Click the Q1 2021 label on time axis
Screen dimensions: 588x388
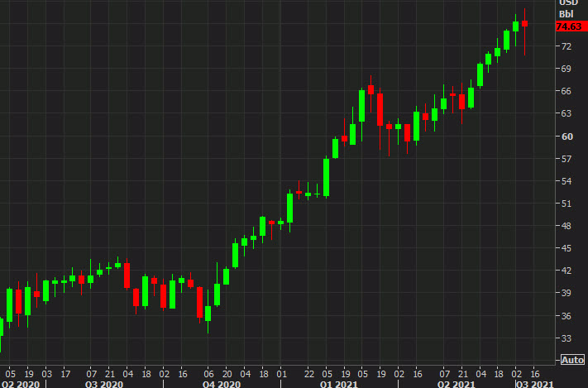point(337,384)
